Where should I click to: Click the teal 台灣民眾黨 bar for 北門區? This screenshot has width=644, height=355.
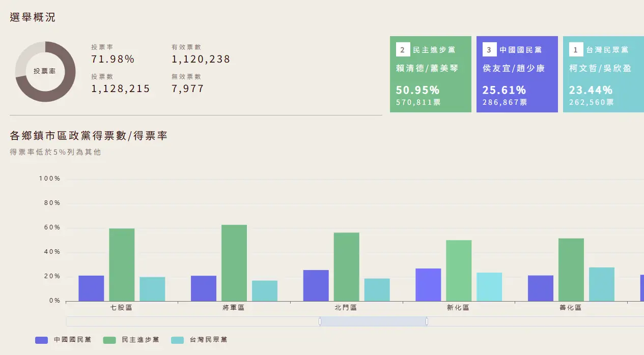[x=377, y=290]
